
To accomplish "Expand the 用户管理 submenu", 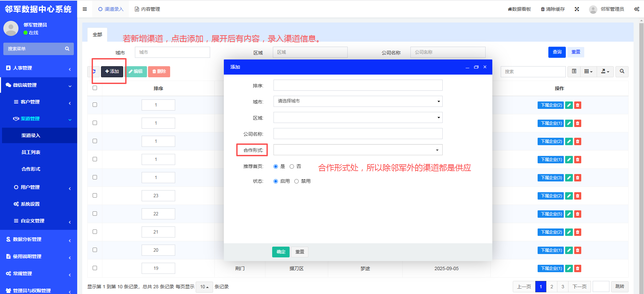I will tap(39, 187).
